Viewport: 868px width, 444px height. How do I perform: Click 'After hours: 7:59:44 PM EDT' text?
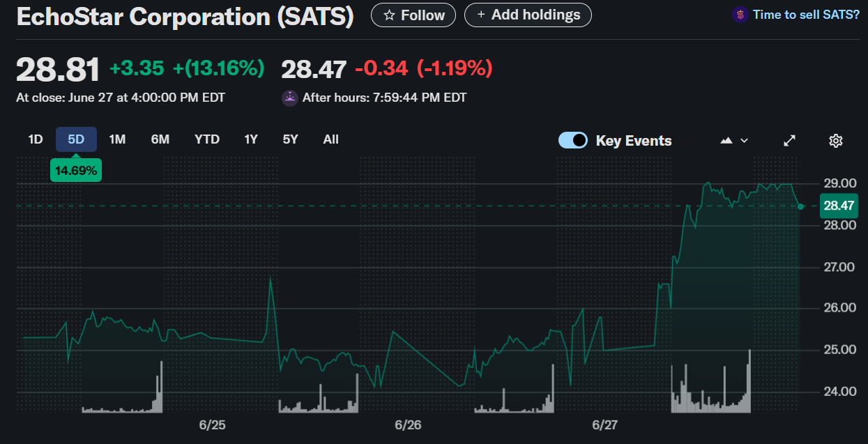click(x=384, y=98)
